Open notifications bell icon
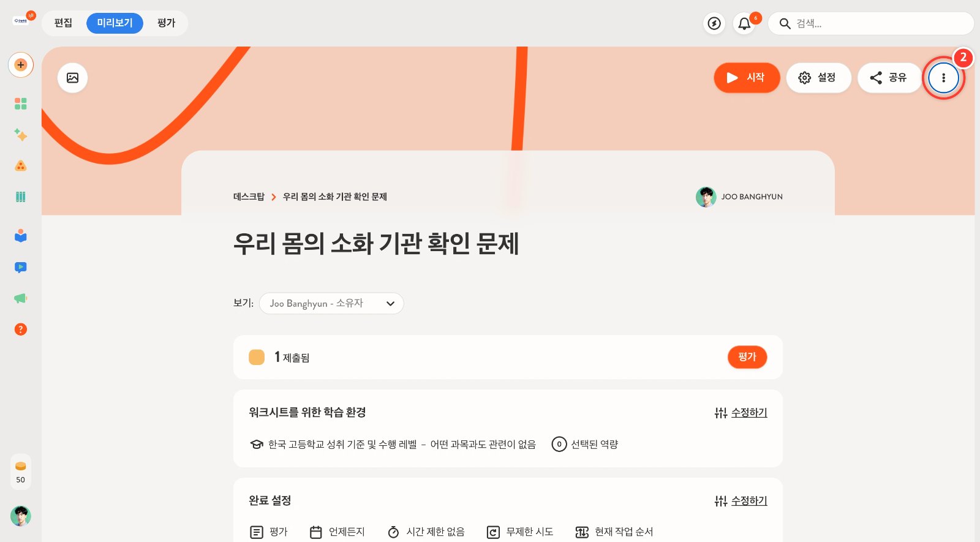Viewport: 980px width, 542px height. coord(744,23)
